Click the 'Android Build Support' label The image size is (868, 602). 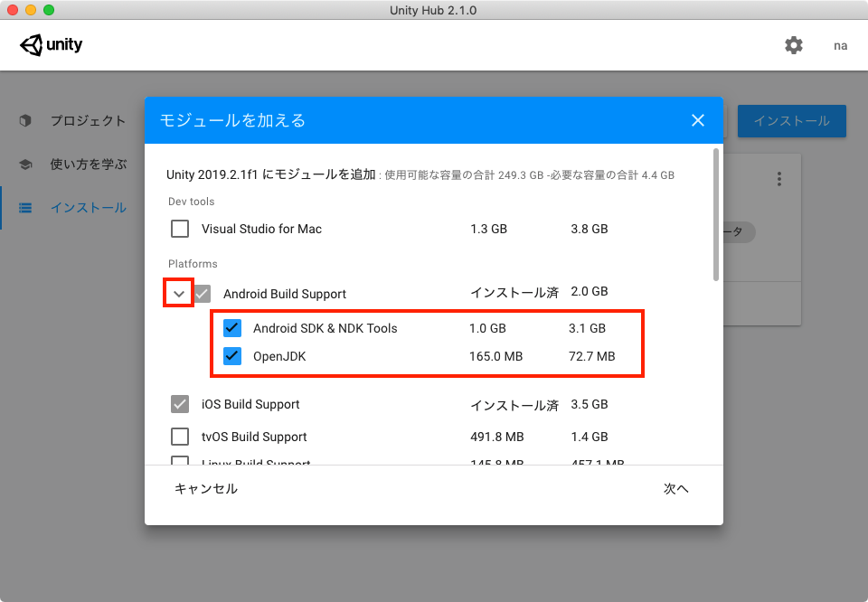tap(285, 294)
